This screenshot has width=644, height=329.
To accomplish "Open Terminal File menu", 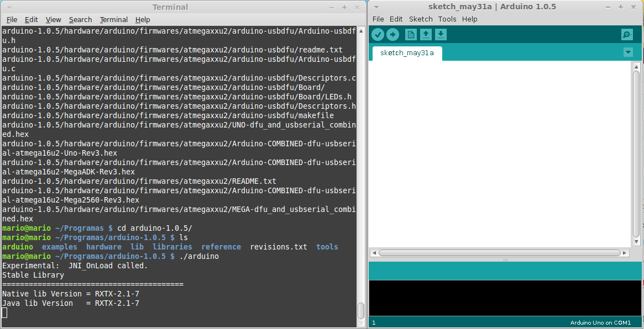I will pyautogui.click(x=12, y=19).
